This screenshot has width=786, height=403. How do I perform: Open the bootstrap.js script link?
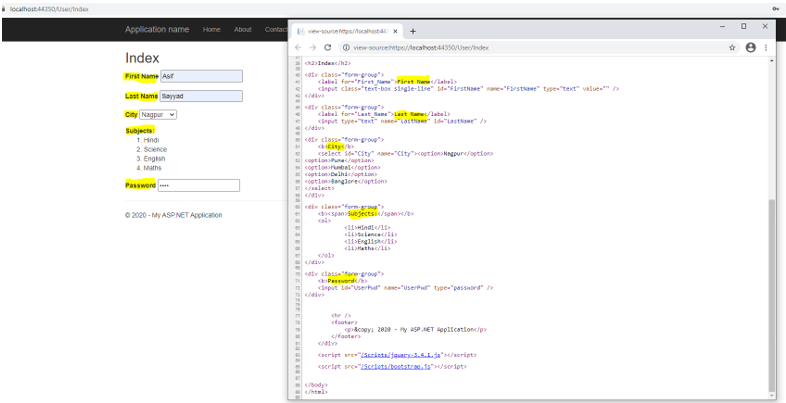pyautogui.click(x=396, y=367)
